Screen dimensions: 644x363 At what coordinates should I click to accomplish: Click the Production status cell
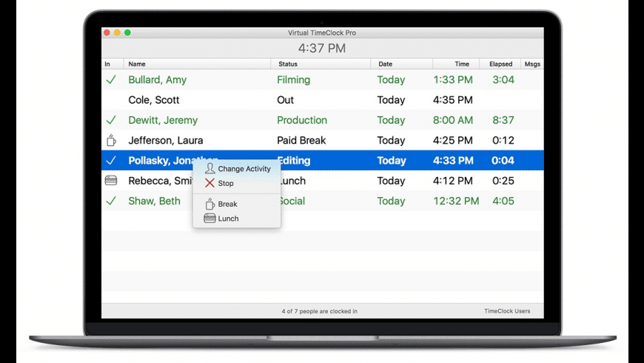pyautogui.click(x=302, y=120)
